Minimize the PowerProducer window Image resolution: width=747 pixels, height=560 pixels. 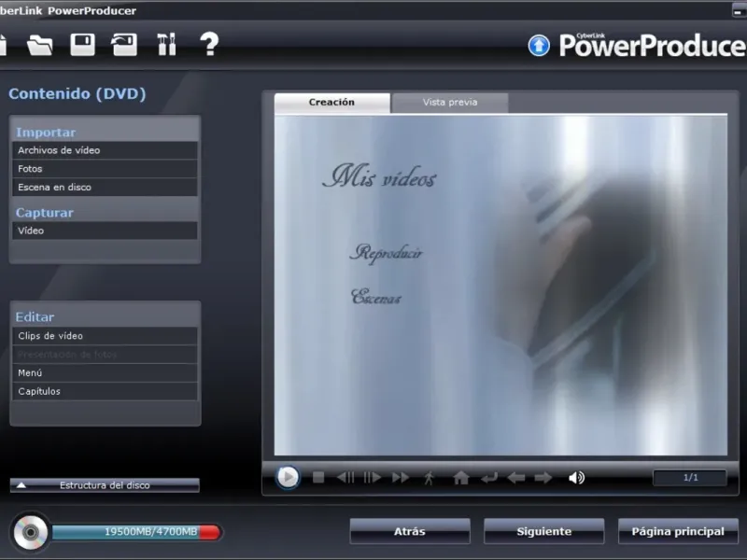(x=739, y=11)
